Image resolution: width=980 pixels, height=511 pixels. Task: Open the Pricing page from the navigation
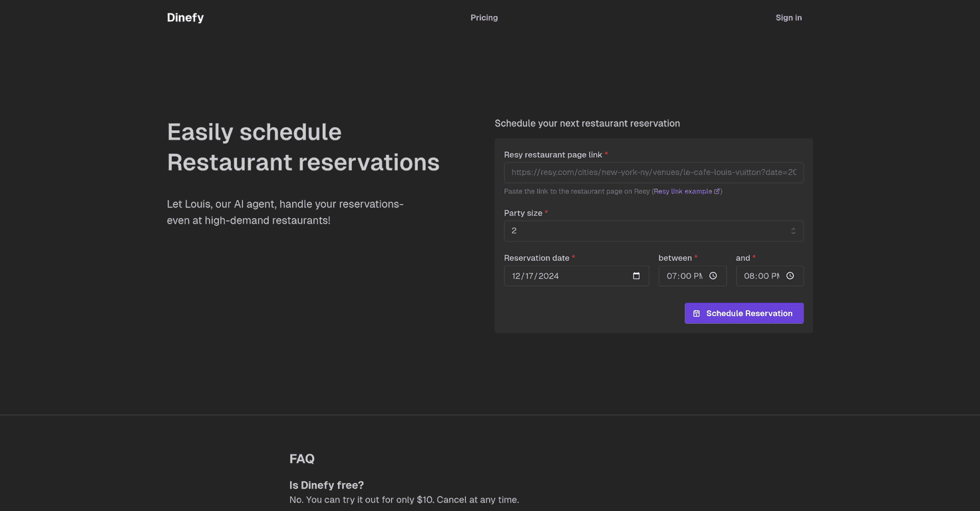[484, 17]
